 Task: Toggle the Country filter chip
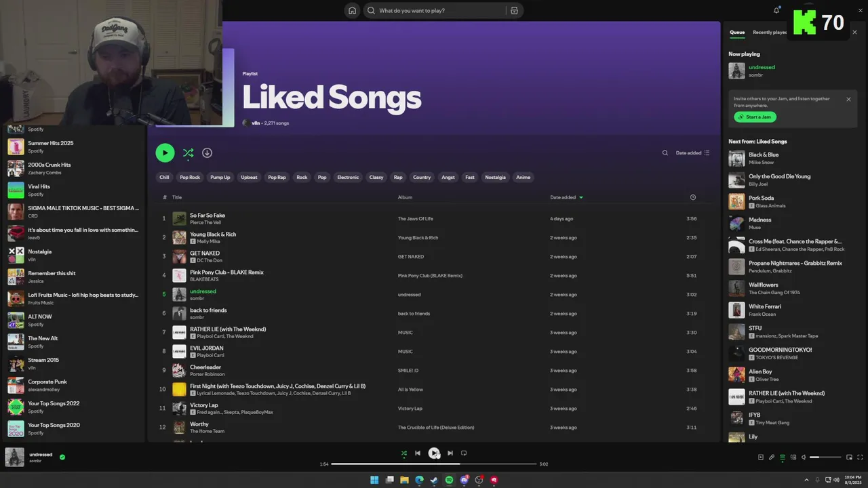click(x=422, y=177)
